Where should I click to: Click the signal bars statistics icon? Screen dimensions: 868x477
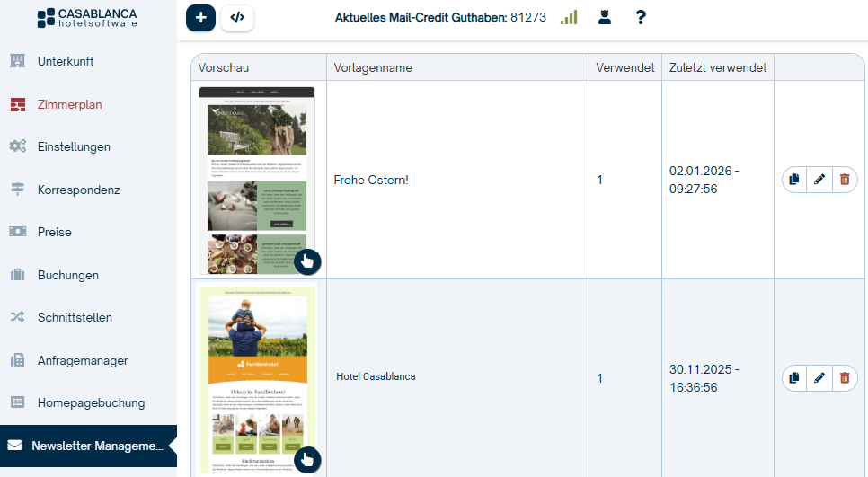(x=569, y=17)
